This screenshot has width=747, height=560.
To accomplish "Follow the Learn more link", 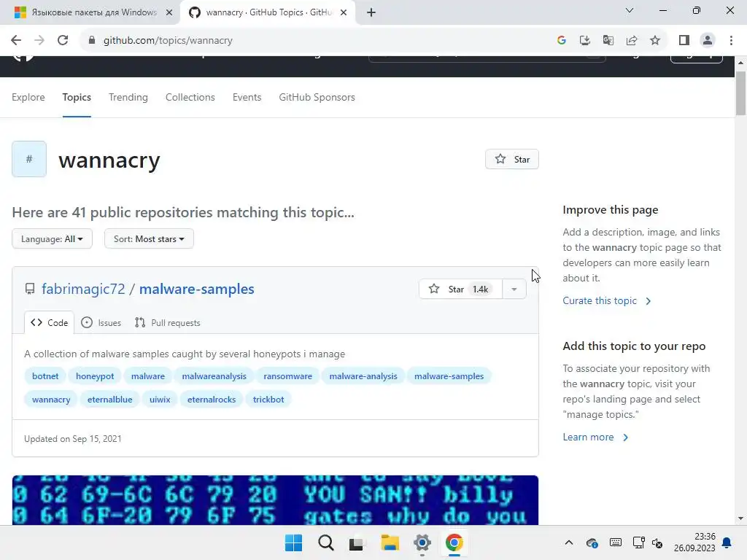I will click(x=595, y=437).
